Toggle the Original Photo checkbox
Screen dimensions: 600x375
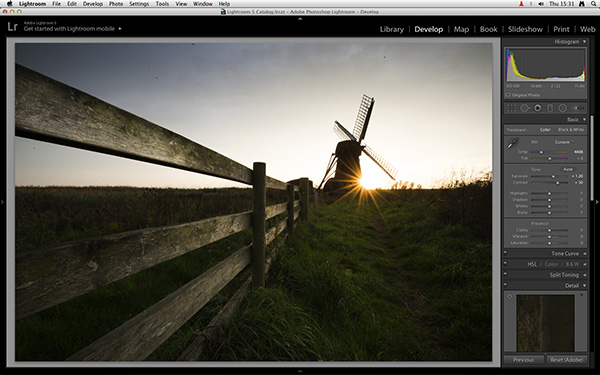508,95
